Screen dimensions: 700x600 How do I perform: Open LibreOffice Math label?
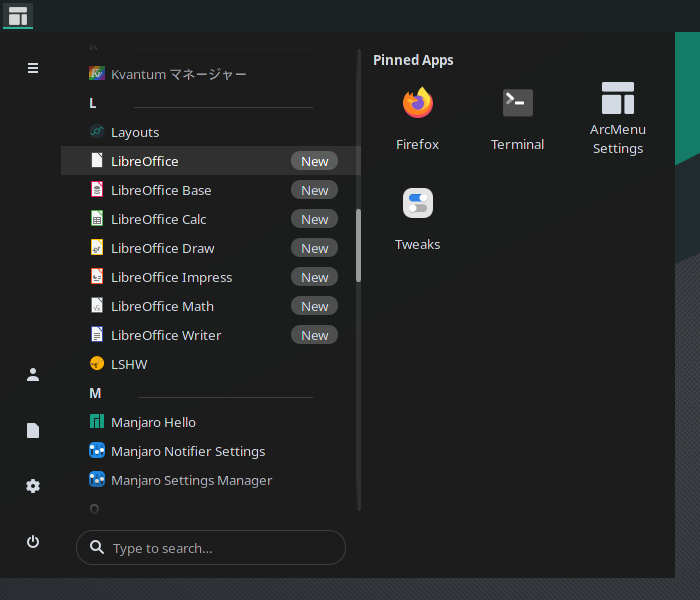[x=162, y=306]
